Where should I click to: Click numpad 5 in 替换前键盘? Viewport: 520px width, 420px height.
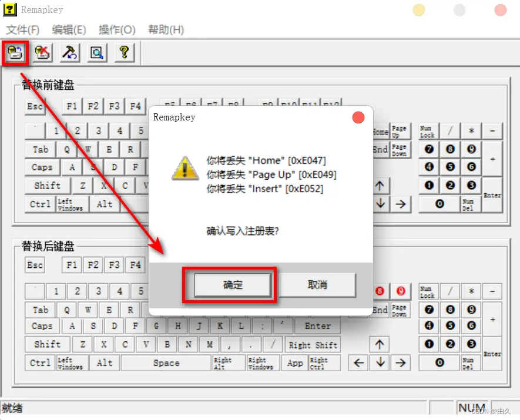(450, 167)
